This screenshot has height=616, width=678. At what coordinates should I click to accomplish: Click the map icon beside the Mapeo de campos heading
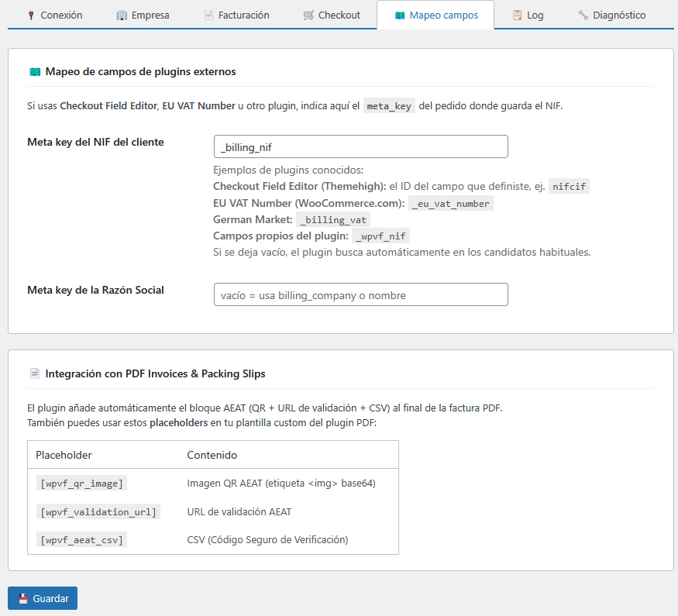(x=35, y=72)
